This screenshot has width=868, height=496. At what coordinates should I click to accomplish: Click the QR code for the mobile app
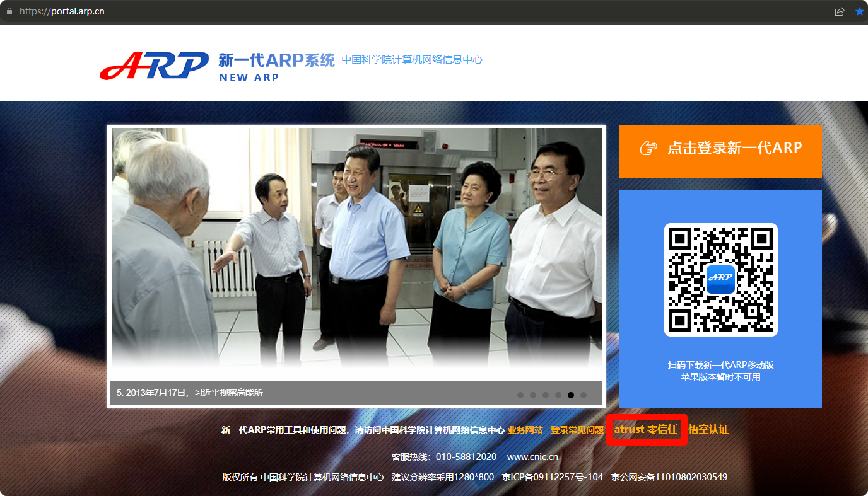pyautogui.click(x=720, y=279)
